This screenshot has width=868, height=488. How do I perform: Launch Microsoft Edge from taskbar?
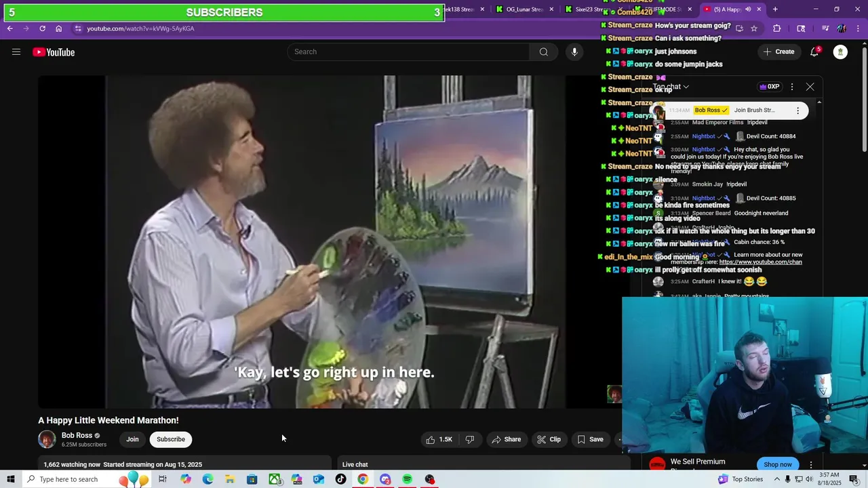coord(208,479)
